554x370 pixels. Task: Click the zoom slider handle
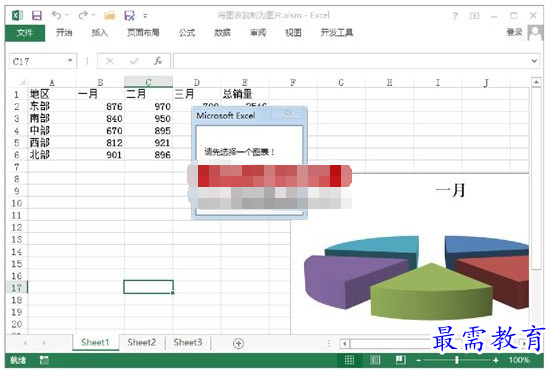click(x=457, y=360)
